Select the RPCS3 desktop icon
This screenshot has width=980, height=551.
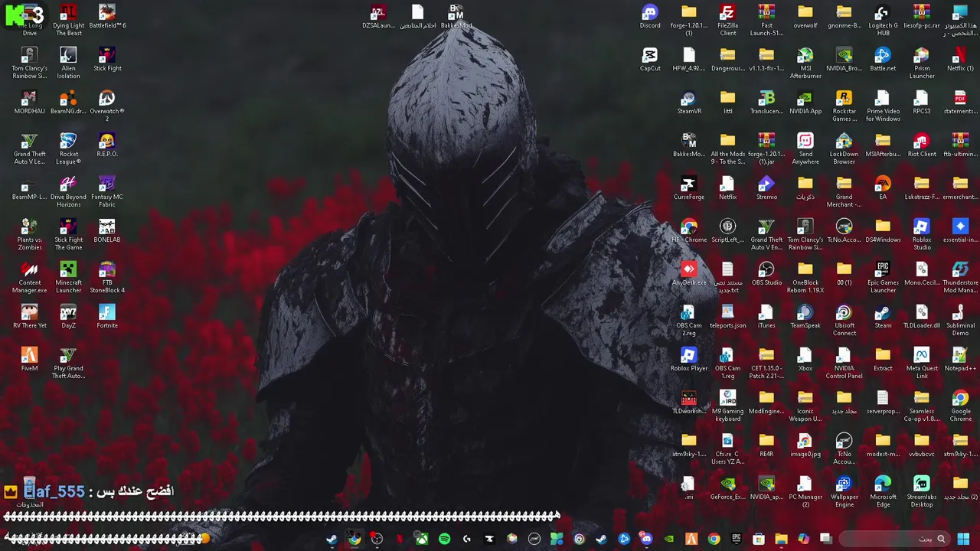tap(921, 103)
